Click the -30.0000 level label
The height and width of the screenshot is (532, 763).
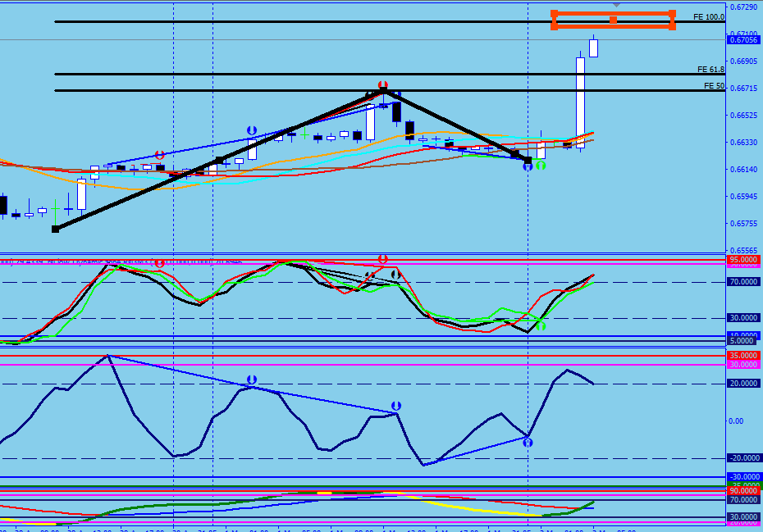pos(743,477)
